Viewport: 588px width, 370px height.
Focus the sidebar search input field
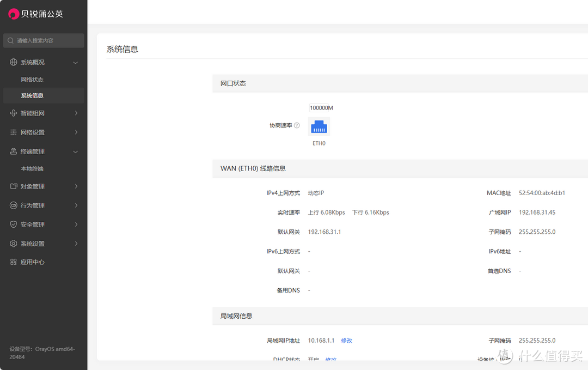46,41
